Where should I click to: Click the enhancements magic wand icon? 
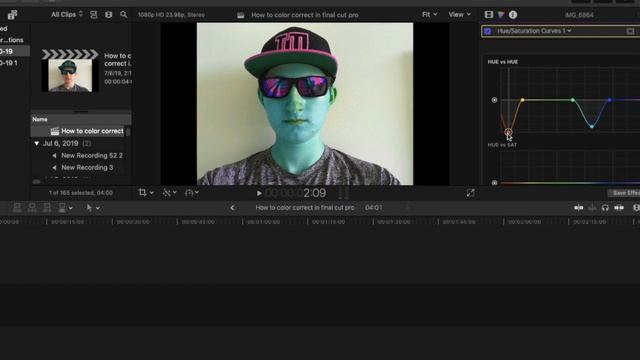point(167,192)
